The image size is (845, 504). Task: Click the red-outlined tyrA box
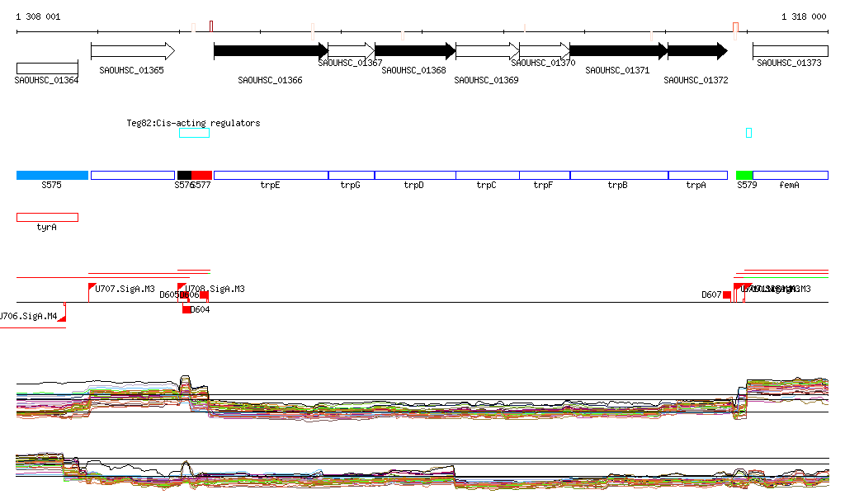click(x=47, y=217)
